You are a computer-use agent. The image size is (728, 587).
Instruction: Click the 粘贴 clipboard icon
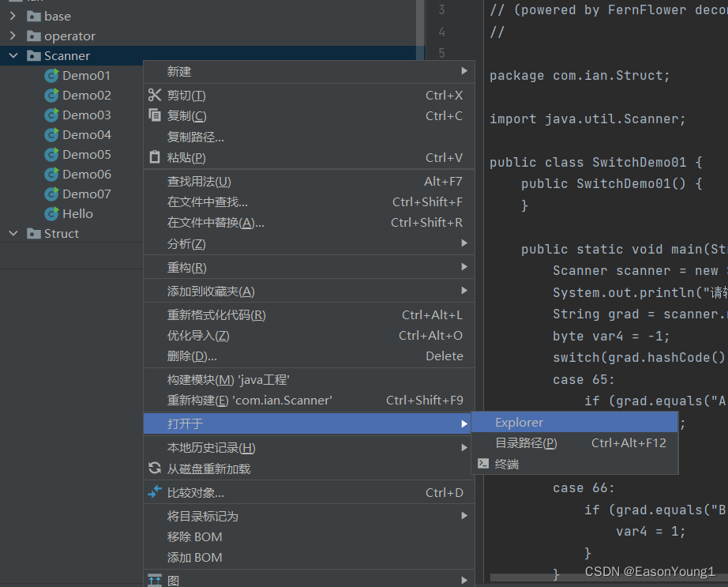click(x=153, y=156)
